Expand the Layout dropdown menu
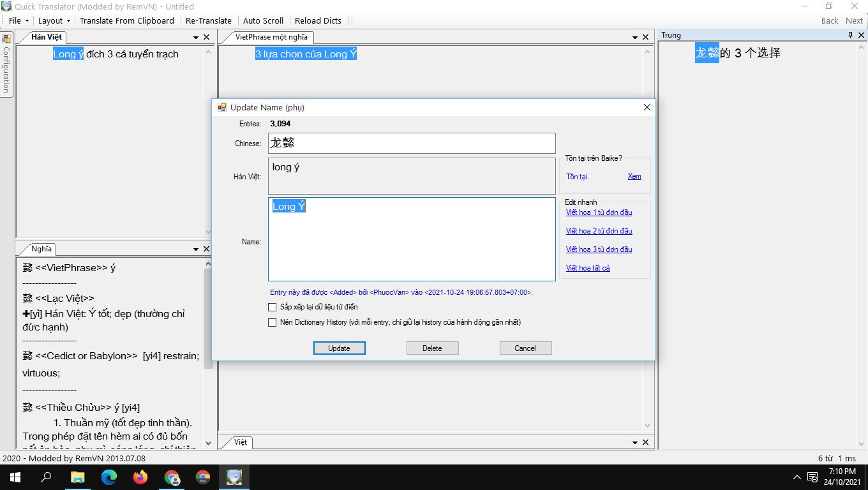The width and height of the screenshot is (868, 490). (x=54, y=20)
